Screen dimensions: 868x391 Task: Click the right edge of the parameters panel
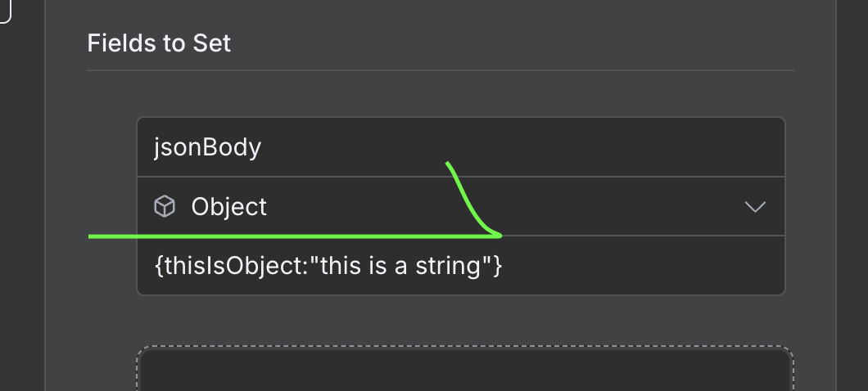pyautogui.click(x=834, y=204)
